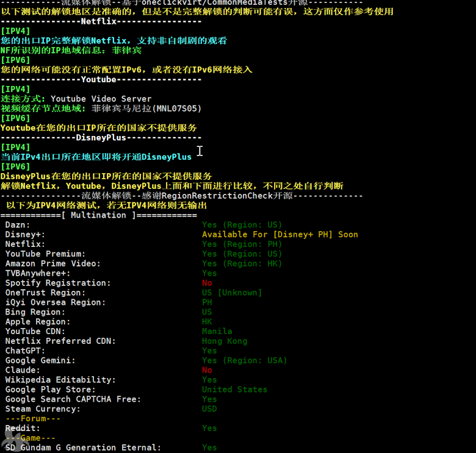Click the 'DisneyPlus' dashed section header
The width and height of the screenshot is (476, 453).
pyautogui.click(x=101, y=138)
